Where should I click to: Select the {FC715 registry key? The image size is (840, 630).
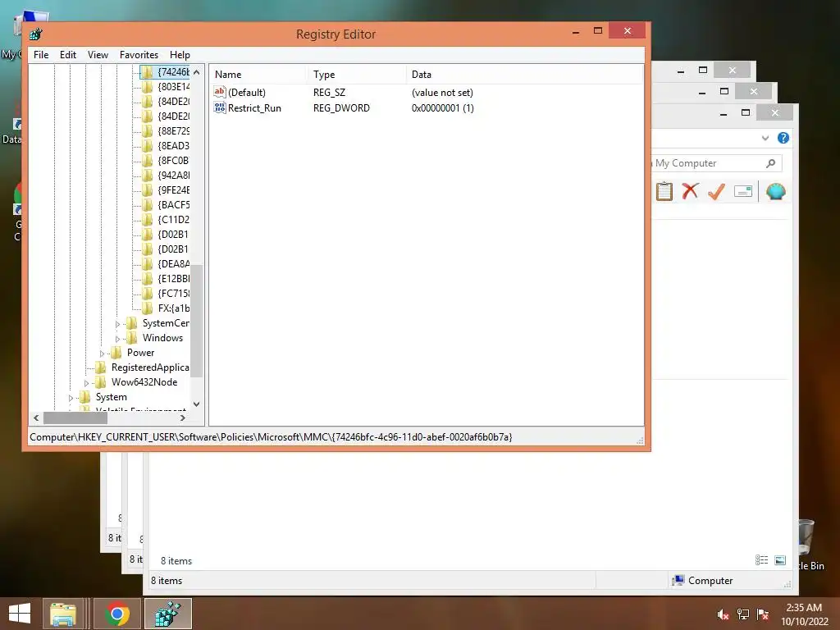click(x=174, y=294)
